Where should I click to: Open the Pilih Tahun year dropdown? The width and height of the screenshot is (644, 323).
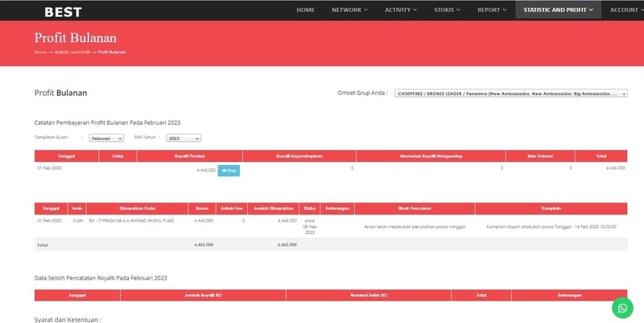184,139
